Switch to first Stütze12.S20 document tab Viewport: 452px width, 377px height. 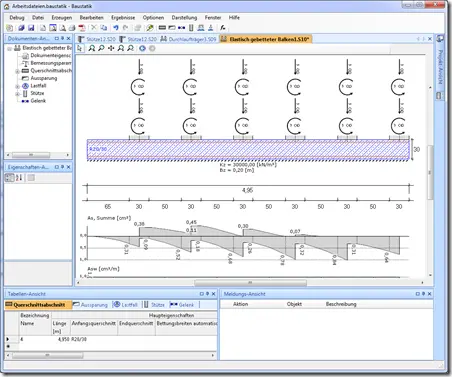click(97, 39)
